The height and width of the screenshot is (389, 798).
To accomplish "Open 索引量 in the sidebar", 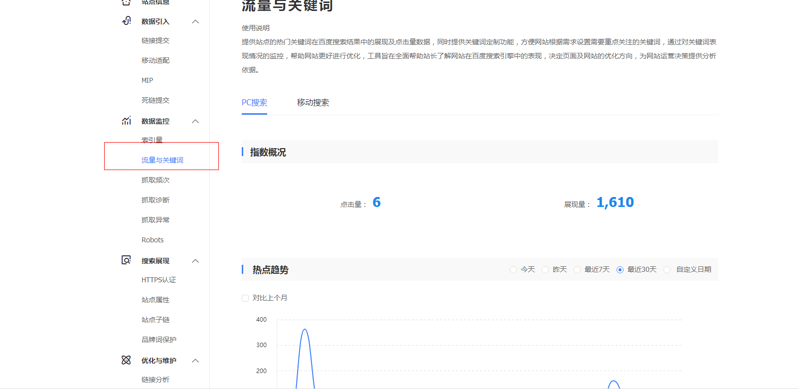I will point(152,140).
